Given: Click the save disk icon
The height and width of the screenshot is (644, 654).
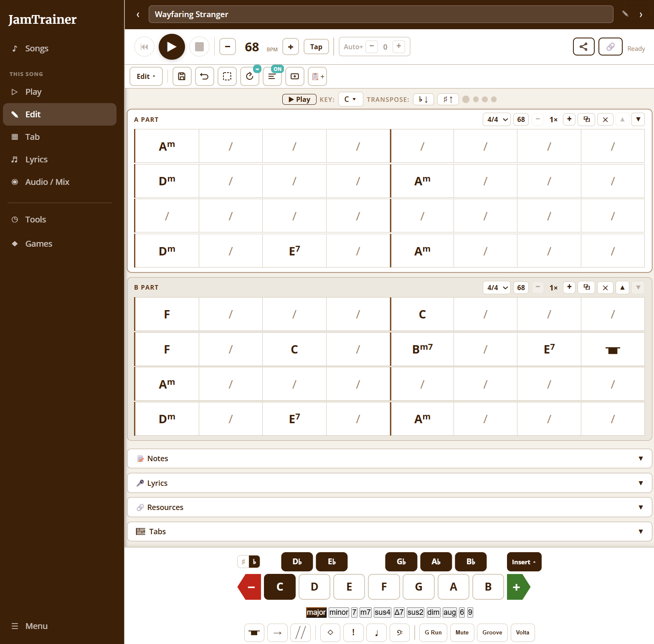Looking at the screenshot, I should click(182, 76).
